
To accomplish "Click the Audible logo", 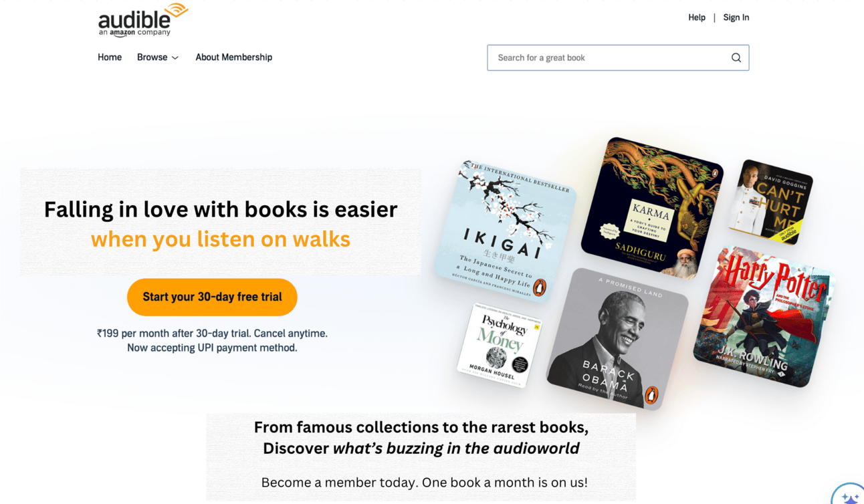I will (x=143, y=20).
